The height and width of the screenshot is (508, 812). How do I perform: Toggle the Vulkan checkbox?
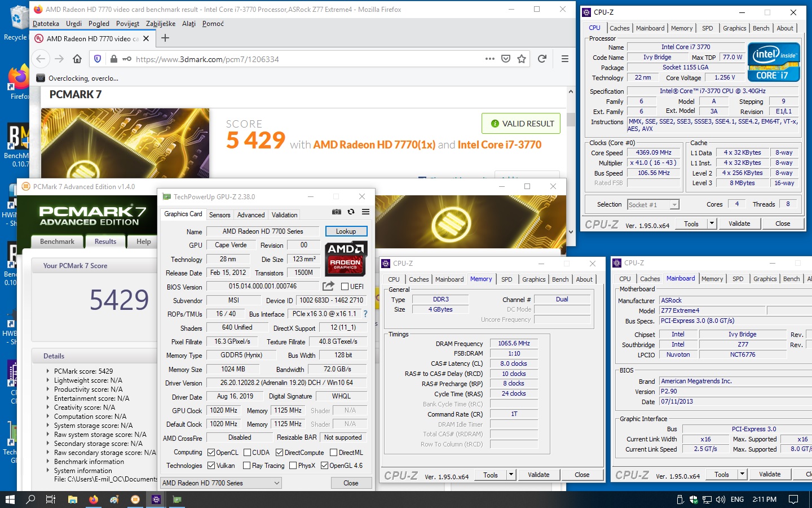click(x=211, y=465)
